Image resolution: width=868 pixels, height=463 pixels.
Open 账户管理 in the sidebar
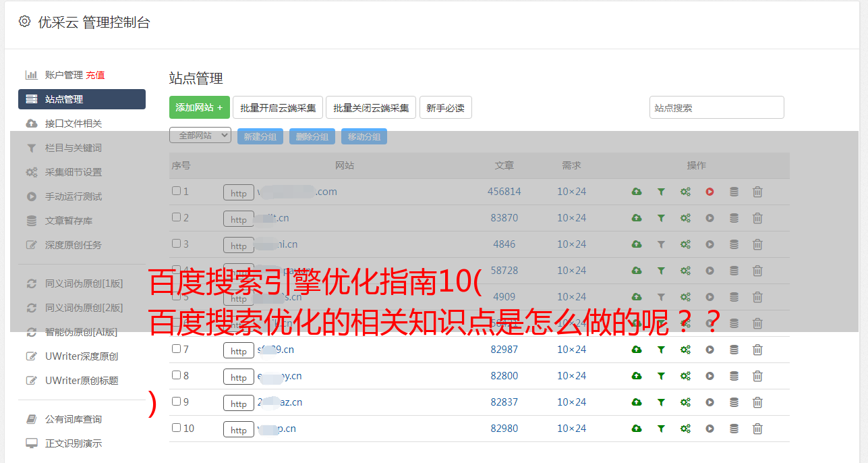click(63, 75)
